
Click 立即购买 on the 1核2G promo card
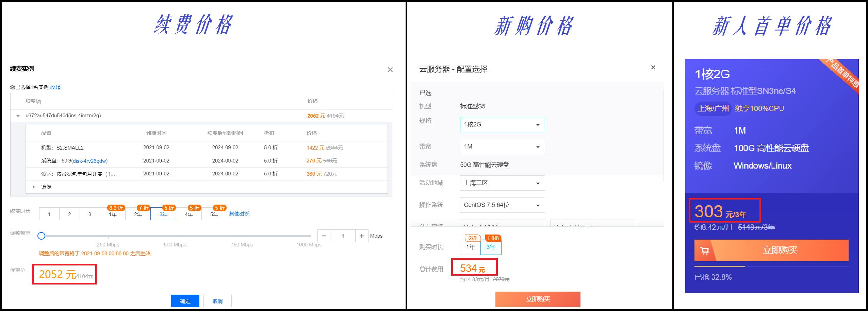coord(771,250)
